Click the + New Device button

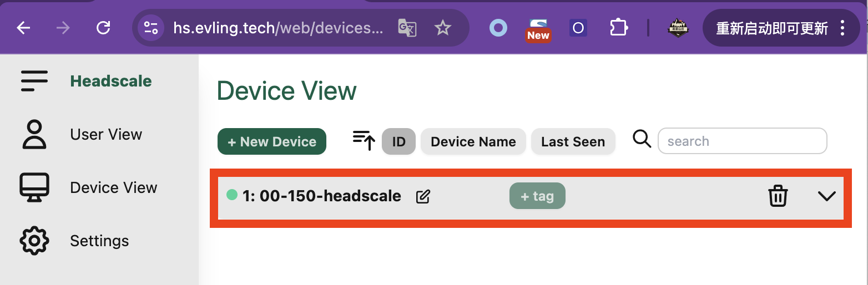tap(272, 141)
